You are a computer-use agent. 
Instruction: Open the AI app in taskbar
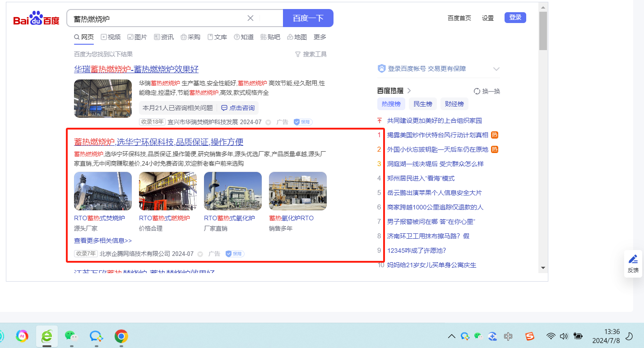[22, 336]
